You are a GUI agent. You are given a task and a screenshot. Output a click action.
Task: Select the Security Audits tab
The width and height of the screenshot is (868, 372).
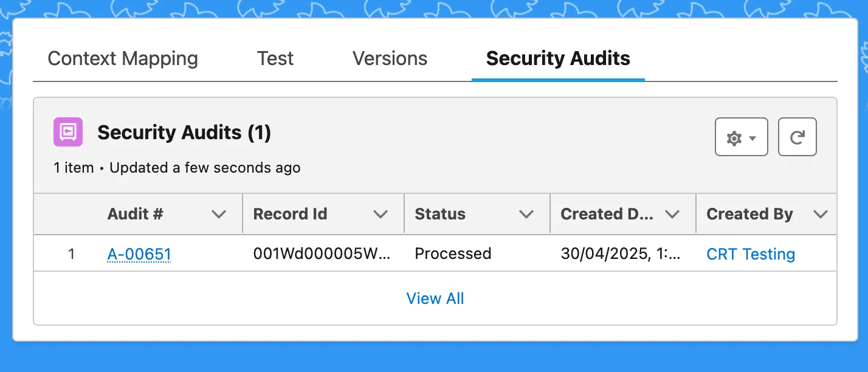[557, 59]
